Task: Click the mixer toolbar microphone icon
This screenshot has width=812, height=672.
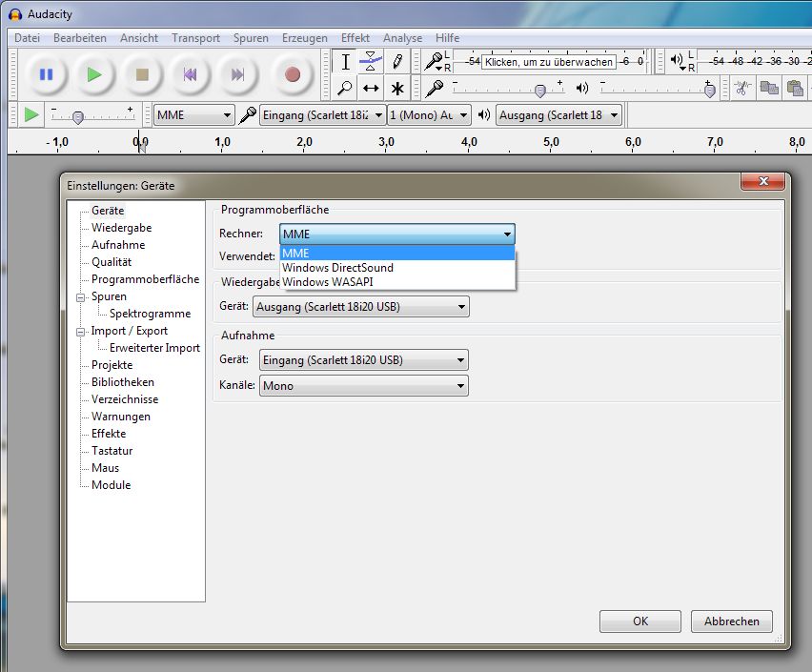Action: click(435, 88)
